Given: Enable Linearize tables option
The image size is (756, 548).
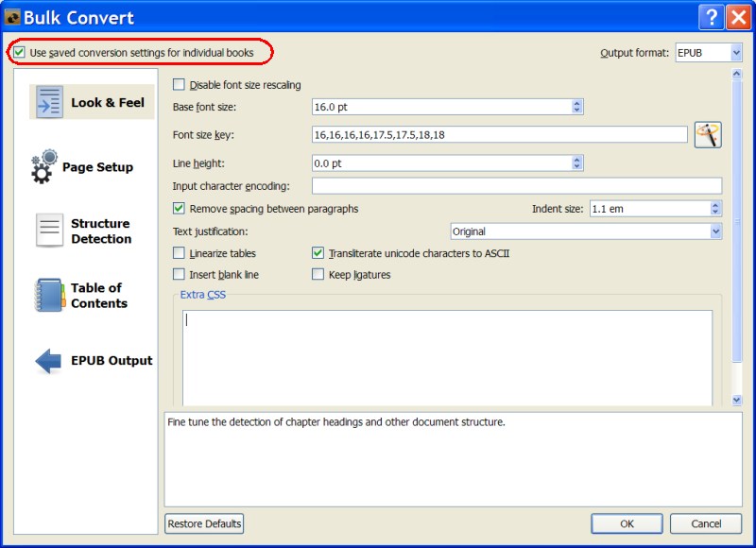Looking at the screenshot, I should (179, 253).
